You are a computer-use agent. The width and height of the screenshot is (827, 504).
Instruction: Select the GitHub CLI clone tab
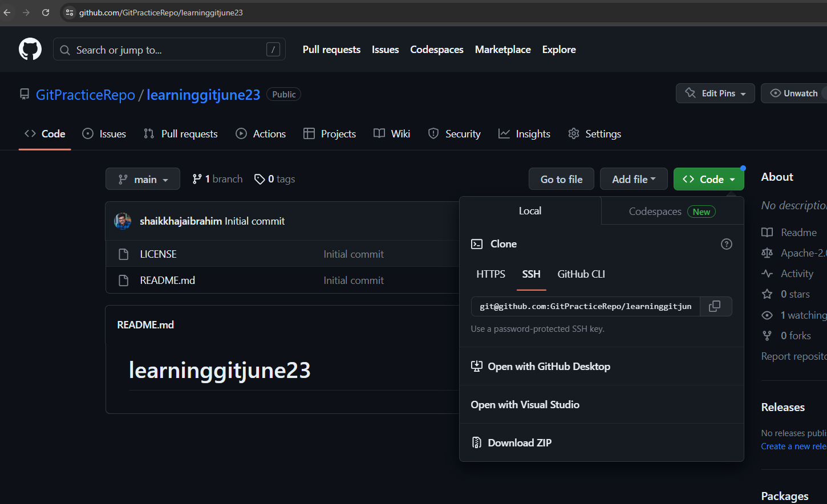tap(581, 274)
